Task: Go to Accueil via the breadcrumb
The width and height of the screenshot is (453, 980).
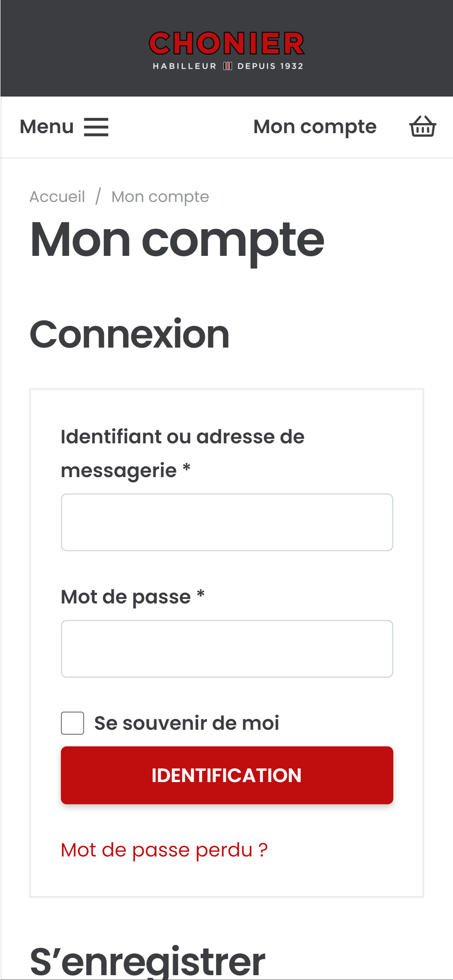Action: coord(57,197)
